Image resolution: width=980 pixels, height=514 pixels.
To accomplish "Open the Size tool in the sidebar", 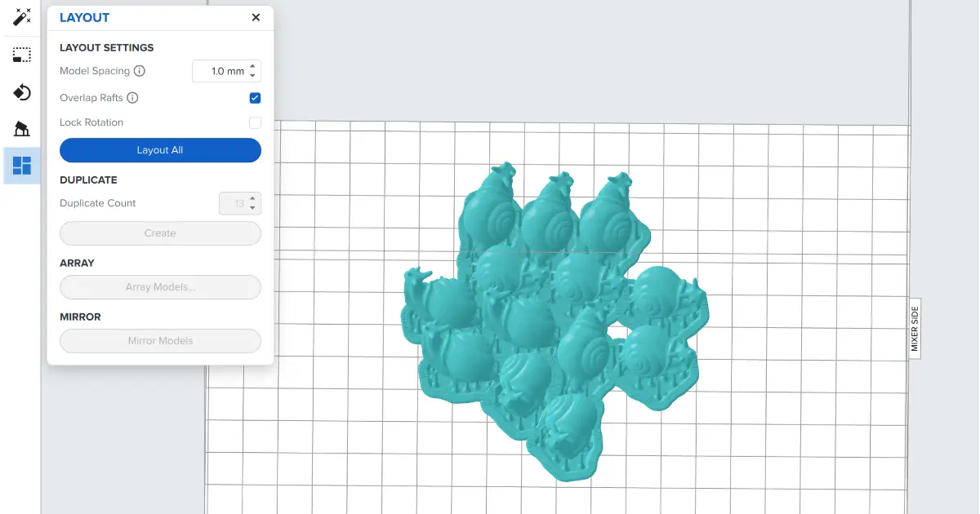I will coord(22,55).
